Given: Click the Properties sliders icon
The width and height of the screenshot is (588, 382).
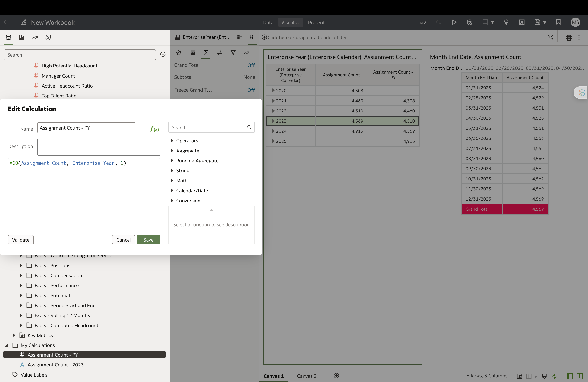Looking at the screenshot, I should pos(252,37).
